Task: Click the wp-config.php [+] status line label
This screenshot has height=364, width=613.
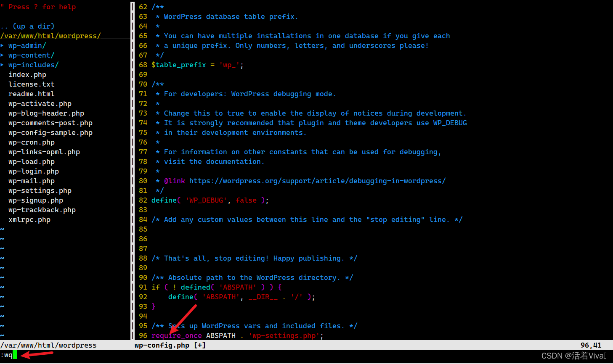Action: (170, 345)
